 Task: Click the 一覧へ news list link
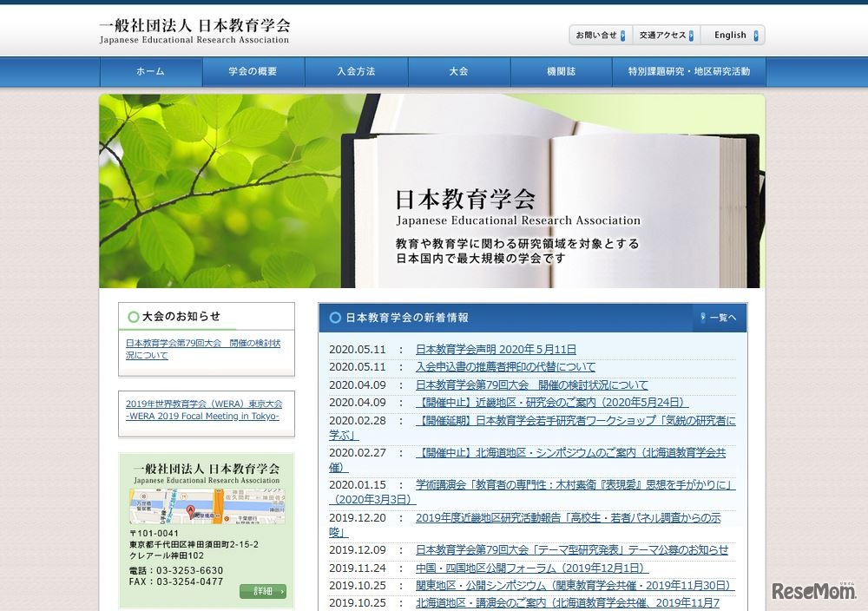pyautogui.click(x=722, y=317)
